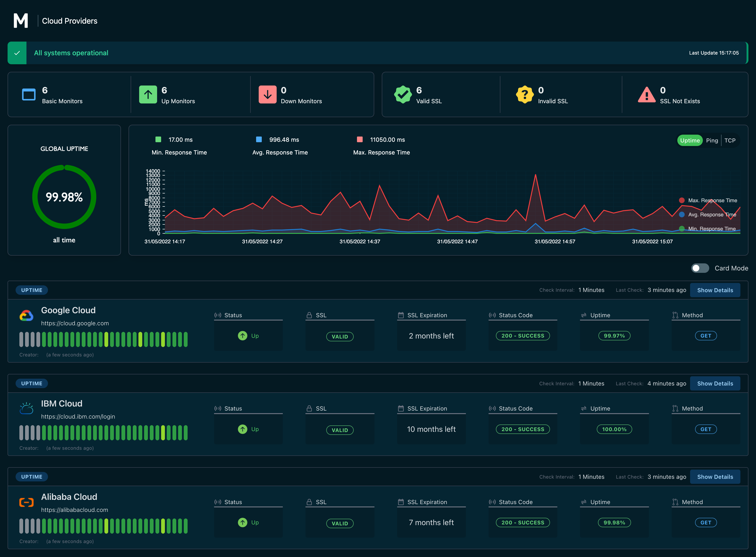Click the green Up Monitors arrow icon
Screen dimensions: 756x557
tap(148, 94)
